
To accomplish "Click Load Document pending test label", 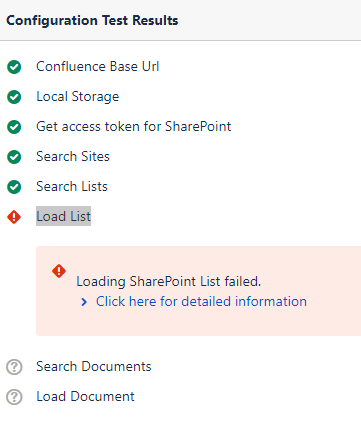I will tap(85, 396).
